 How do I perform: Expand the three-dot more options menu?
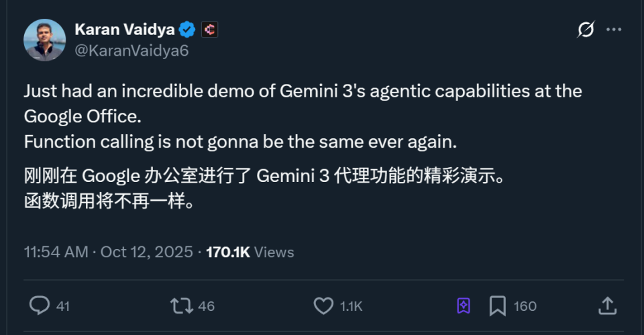pyautogui.click(x=614, y=30)
